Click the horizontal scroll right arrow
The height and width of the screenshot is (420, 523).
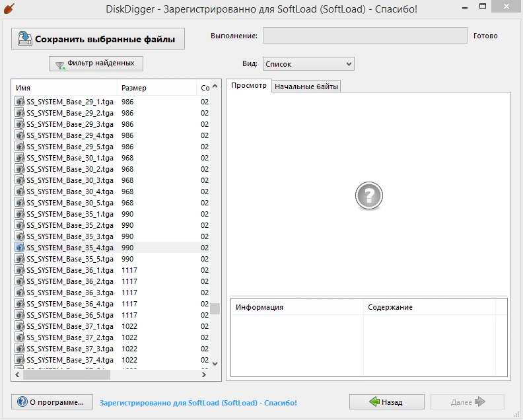204,375
